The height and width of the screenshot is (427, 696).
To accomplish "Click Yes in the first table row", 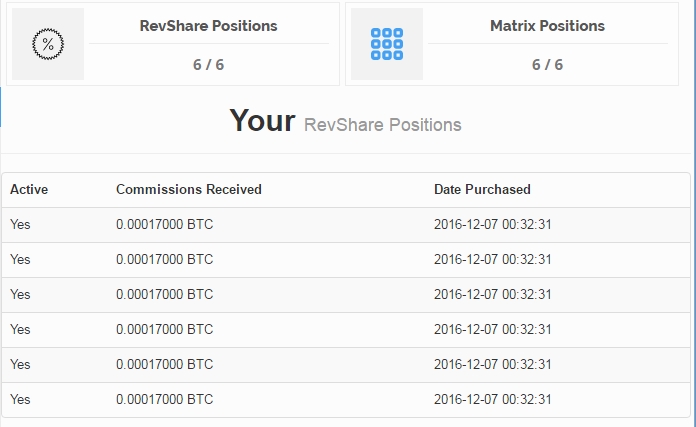I will [x=20, y=224].
